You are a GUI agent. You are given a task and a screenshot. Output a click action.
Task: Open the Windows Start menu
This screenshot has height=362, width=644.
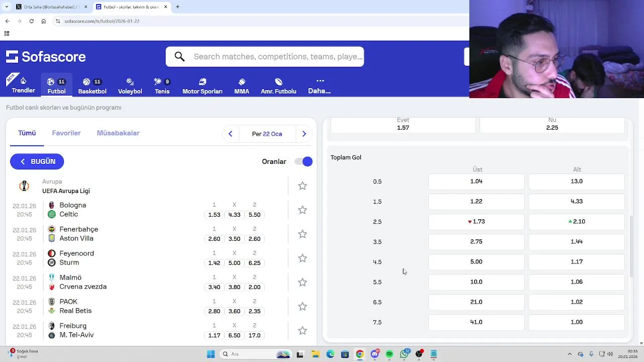pyautogui.click(x=211, y=354)
